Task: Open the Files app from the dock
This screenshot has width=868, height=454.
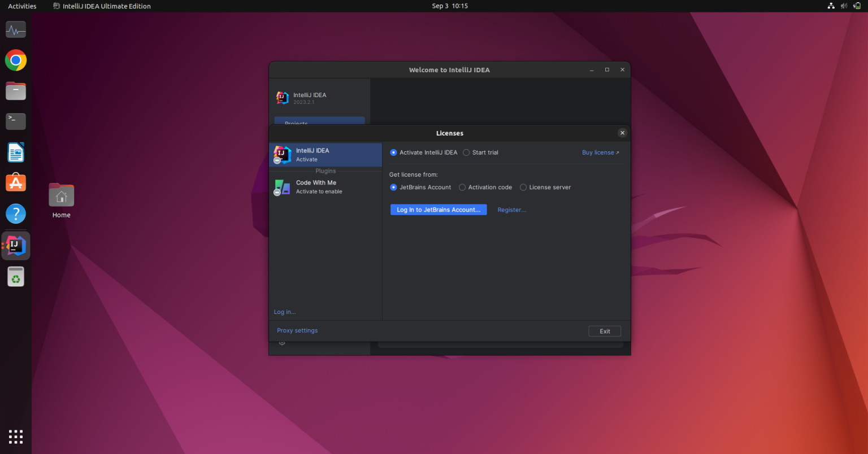Action: tap(15, 90)
